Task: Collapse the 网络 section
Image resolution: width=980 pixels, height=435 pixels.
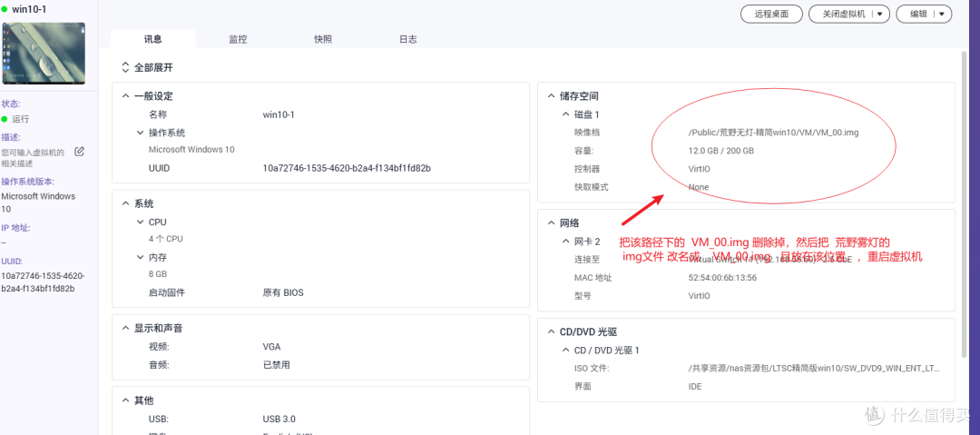Action: (551, 222)
